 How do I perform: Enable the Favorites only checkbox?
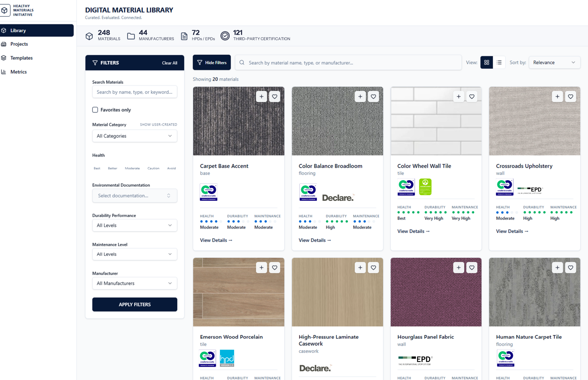click(x=95, y=110)
